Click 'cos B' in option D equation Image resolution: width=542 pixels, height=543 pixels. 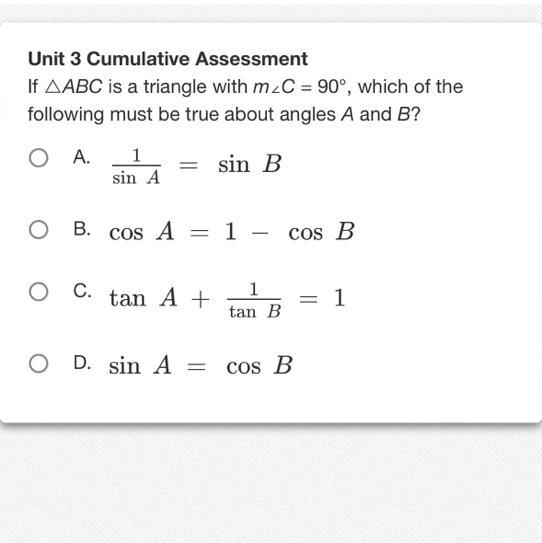259,365
